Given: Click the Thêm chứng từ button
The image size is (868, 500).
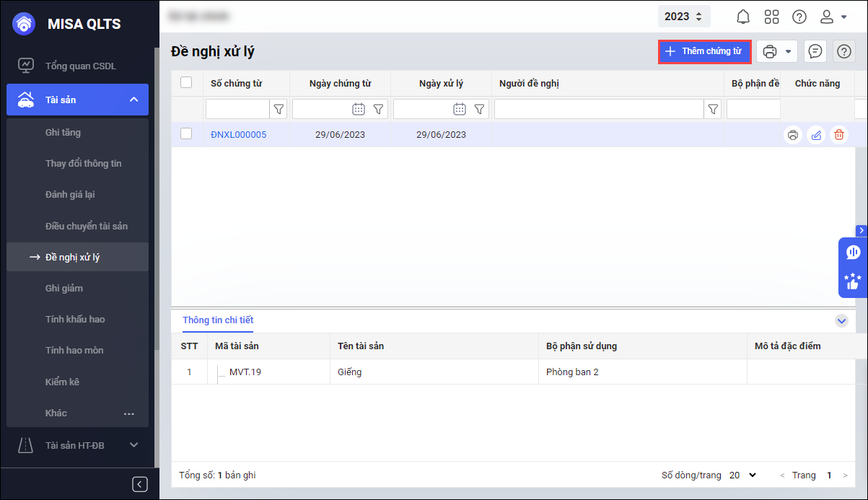Looking at the screenshot, I should point(704,51).
